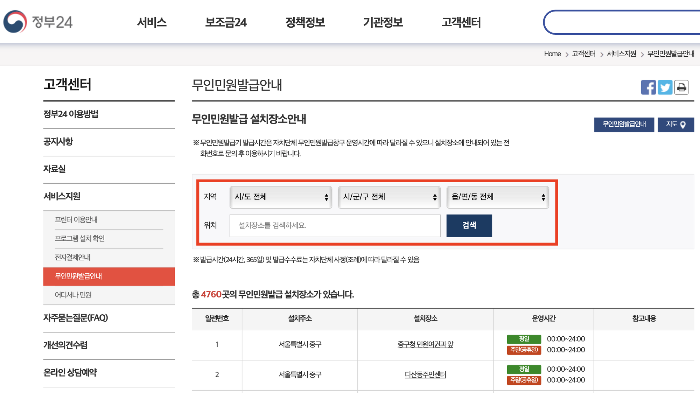Click 무인민원발급안내 in the breadcrumb
The height and width of the screenshot is (393, 700).
coord(671,54)
